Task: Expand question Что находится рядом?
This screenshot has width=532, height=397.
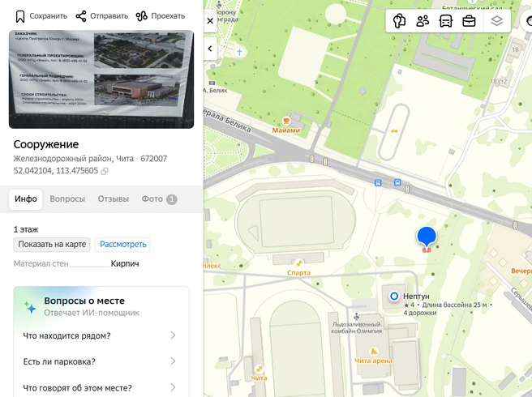Action: coord(101,335)
